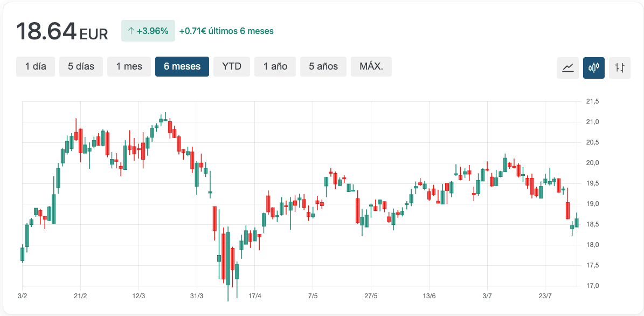
Task: Click the 31/3 date axis label
Action: 197,296
